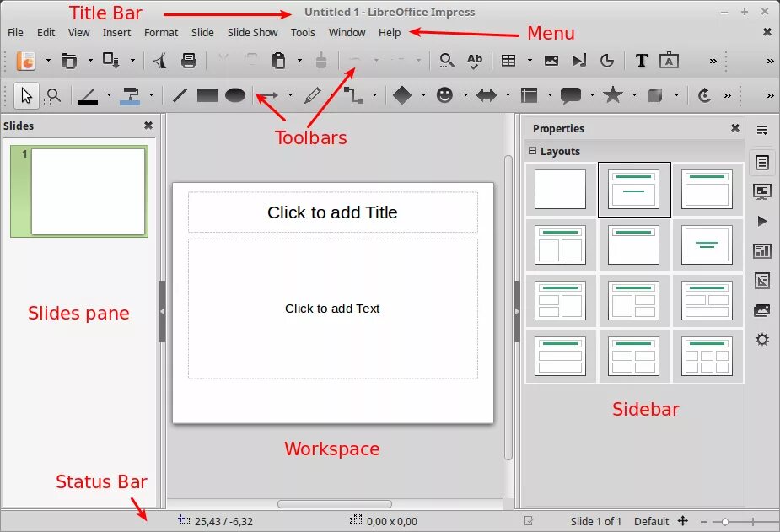
Task: Open Find & Replace magnifier
Action: pos(447,61)
